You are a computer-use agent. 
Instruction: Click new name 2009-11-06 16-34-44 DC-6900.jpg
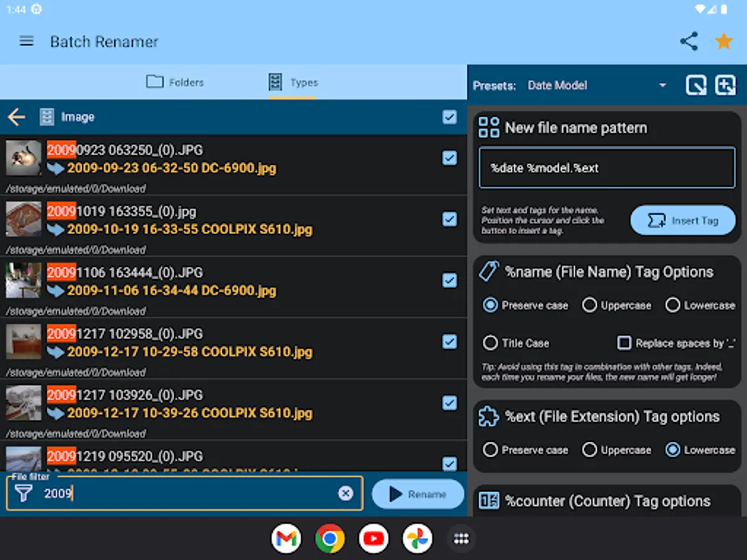(x=172, y=291)
